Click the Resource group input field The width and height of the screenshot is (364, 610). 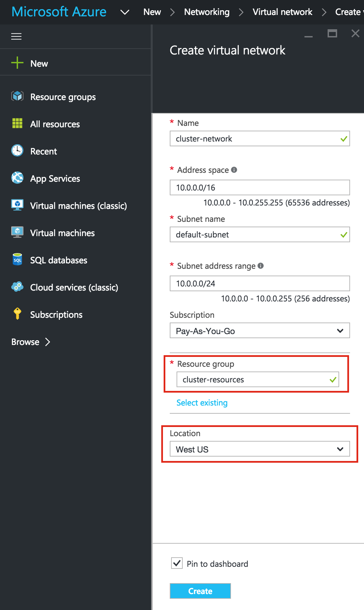[x=258, y=379]
